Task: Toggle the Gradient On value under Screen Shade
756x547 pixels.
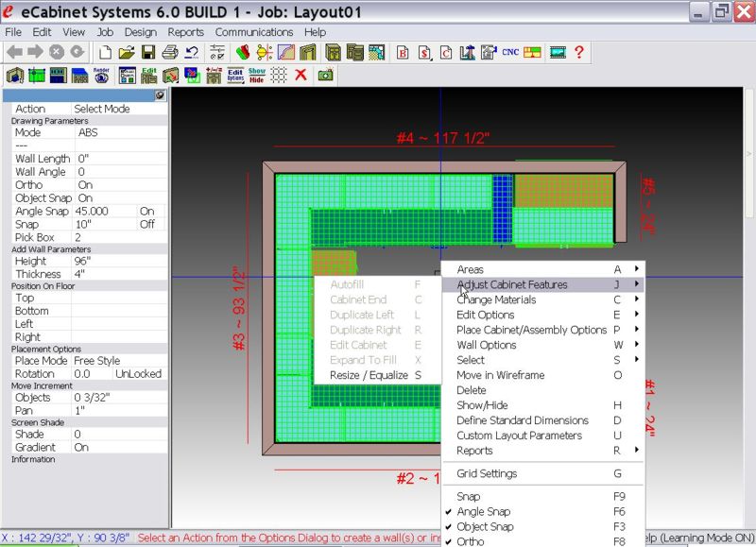Action: pos(81,447)
